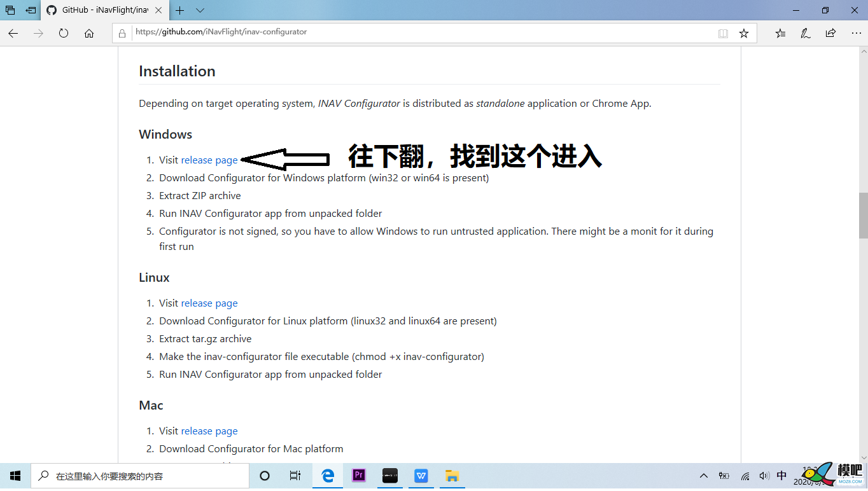Click 'Configurator is not signed' step text
This screenshot has height=491, width=868.
(x=436, y=239)
